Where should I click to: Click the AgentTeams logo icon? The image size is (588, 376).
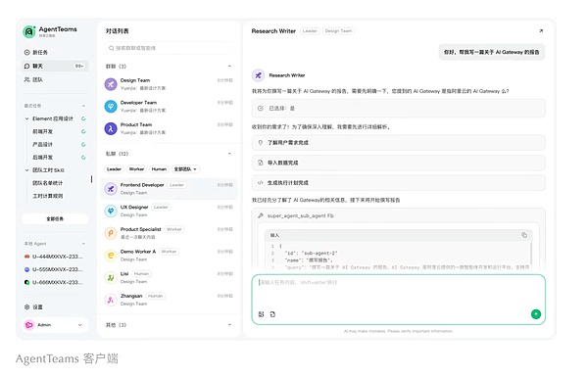coord(29,32)
